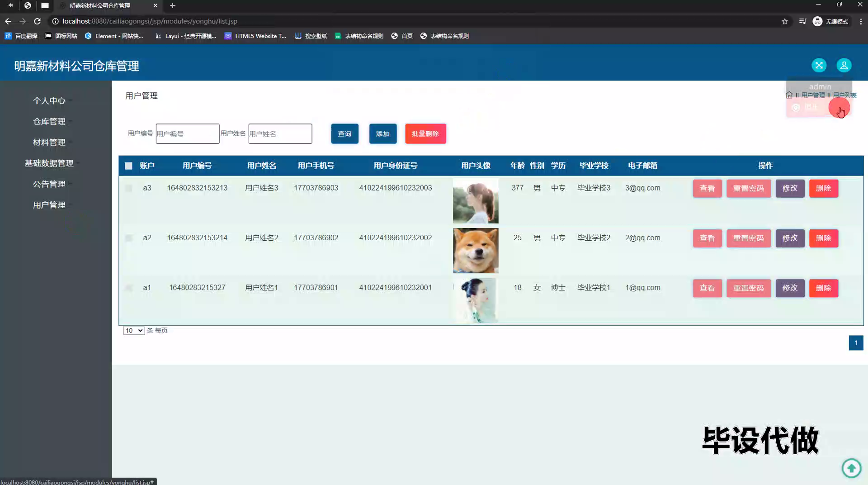Open 搜索壁纸 bookmark
This screenshot has height=485, width=868.
(311, 36)
